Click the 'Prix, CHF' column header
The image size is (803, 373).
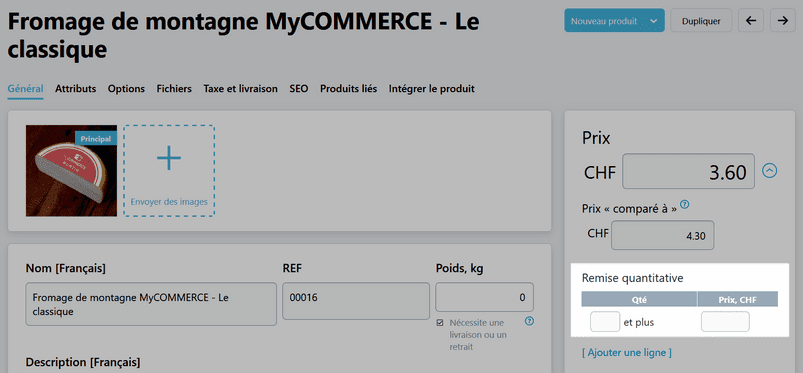[x=737, y=299]
